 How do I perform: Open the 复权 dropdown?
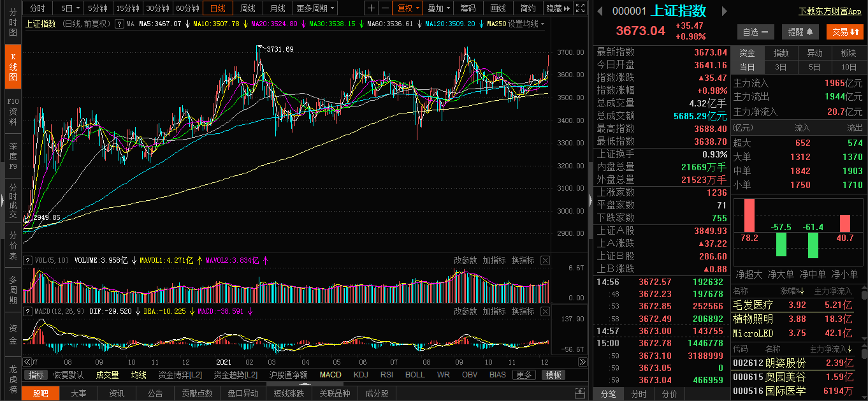(x=408, y=8)
